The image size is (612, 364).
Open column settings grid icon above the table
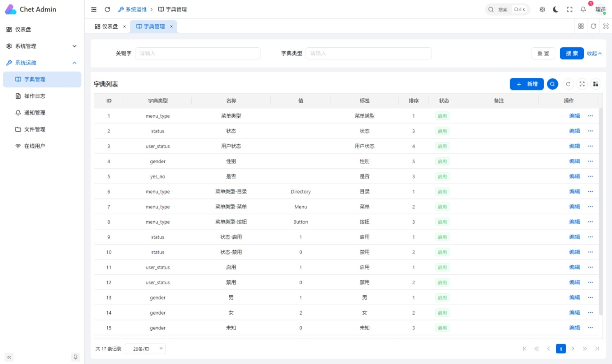click(596, 84)
